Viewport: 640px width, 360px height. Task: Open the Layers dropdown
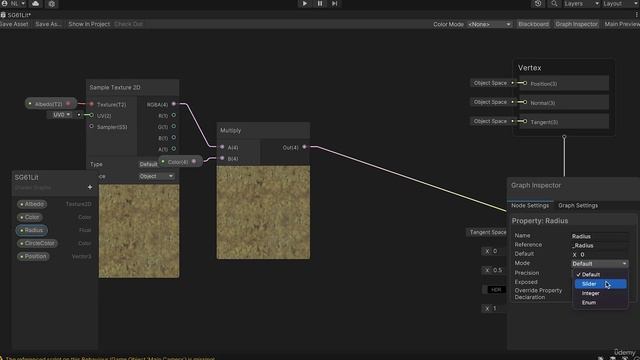point(581,4)
